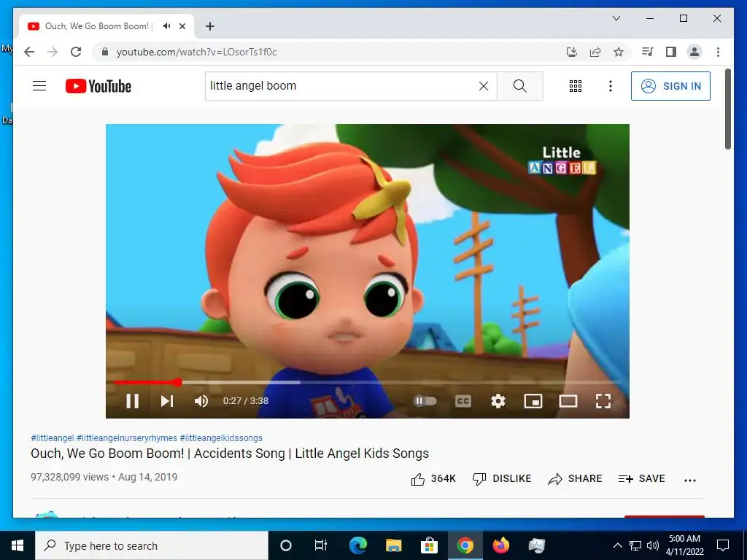Clear the search query with X

coord(484,86)
